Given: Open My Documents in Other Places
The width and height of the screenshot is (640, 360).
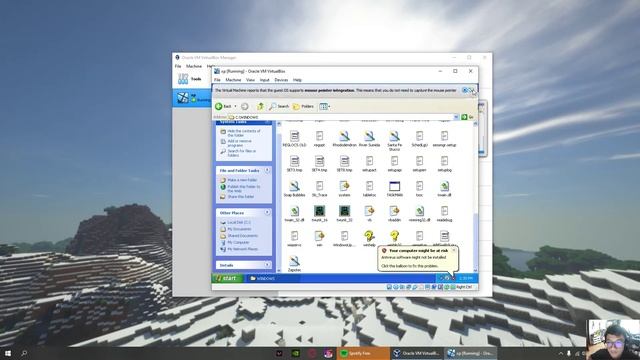Looking at the screenshot, I should [x=239, y=229].
